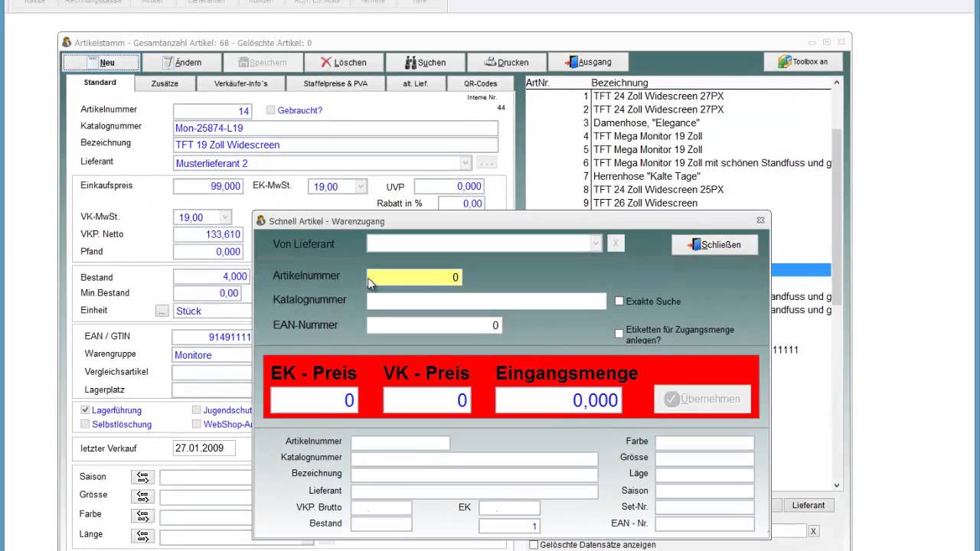Click the Bezeichnung column header
980x551 pixels.
point(619,83)
